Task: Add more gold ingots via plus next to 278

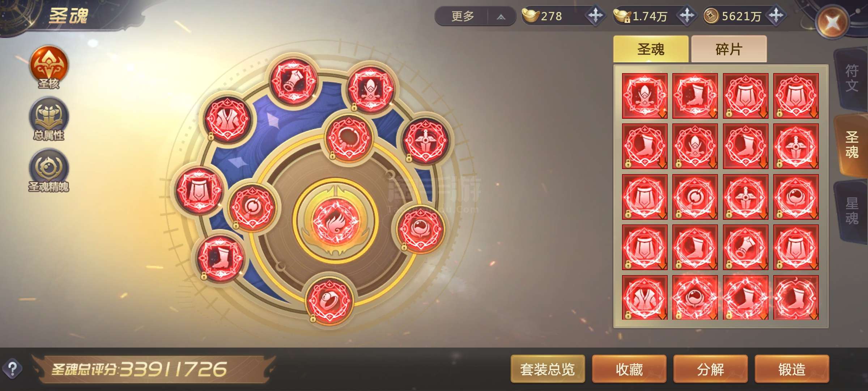Action: 595,16
